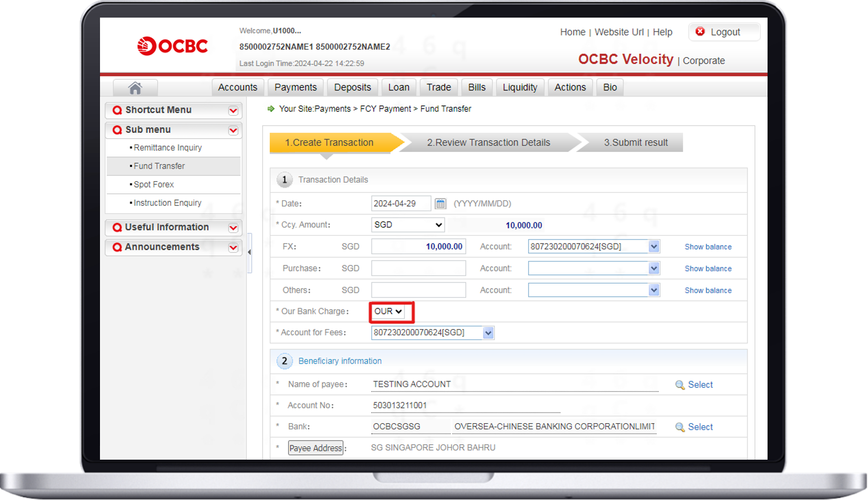This screenshot has height=500, width=868.
Task: Expand Useful Information chevron
Action: coord(233,228)
